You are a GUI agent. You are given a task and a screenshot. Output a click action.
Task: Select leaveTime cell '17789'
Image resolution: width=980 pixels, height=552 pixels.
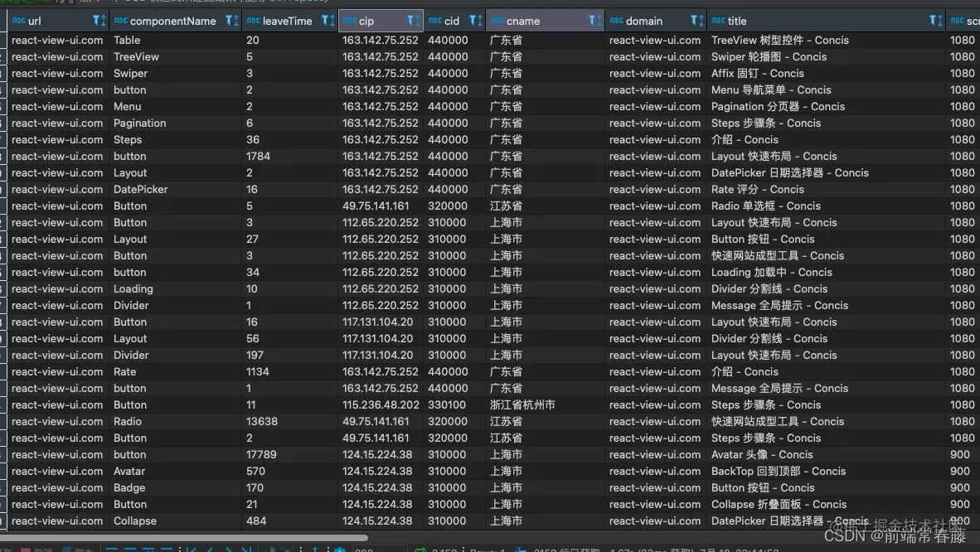[x=290, y=454]
